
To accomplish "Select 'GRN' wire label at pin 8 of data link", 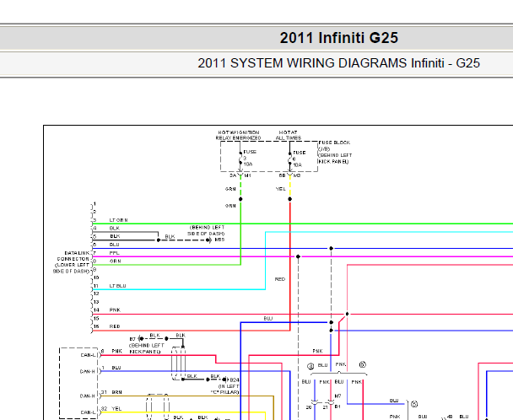I will [115, 261].
